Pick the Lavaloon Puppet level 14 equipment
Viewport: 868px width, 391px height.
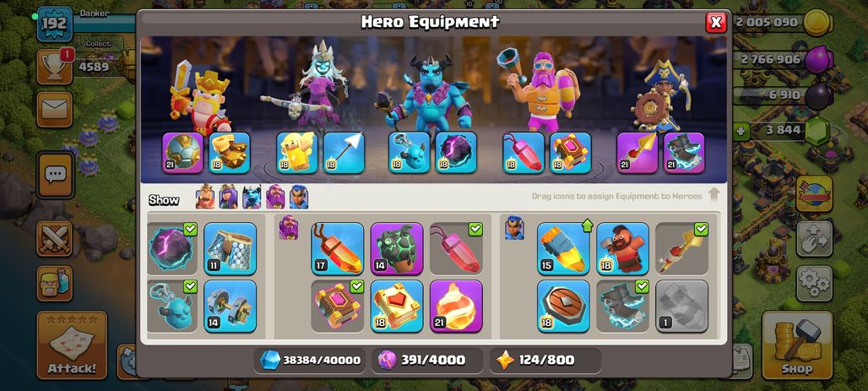tap(397, 248)
